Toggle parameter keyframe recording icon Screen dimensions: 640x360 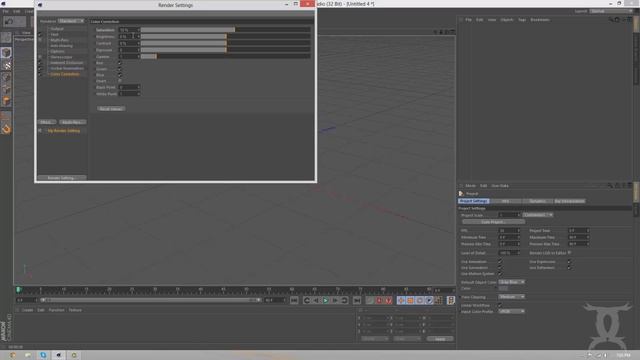pos(429,300)
